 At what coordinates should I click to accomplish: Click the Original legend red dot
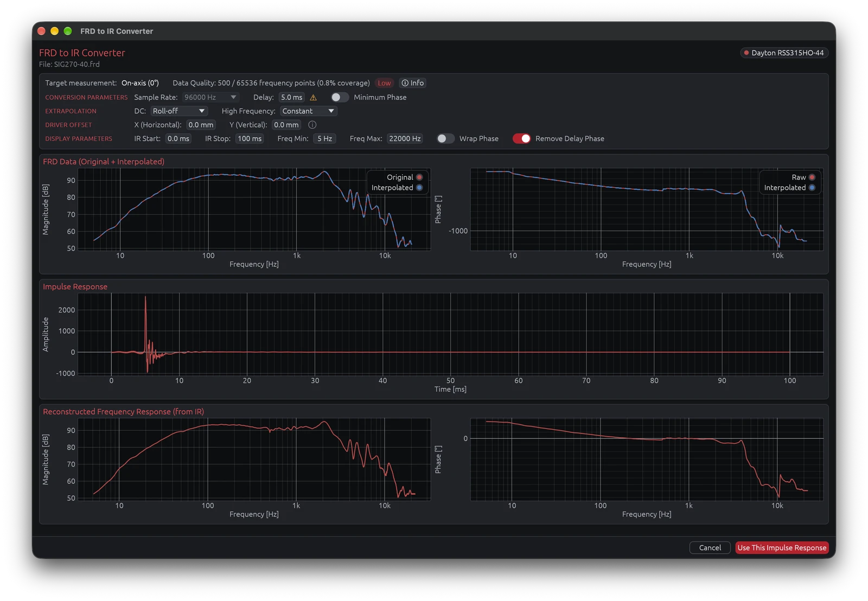(419, 177)
